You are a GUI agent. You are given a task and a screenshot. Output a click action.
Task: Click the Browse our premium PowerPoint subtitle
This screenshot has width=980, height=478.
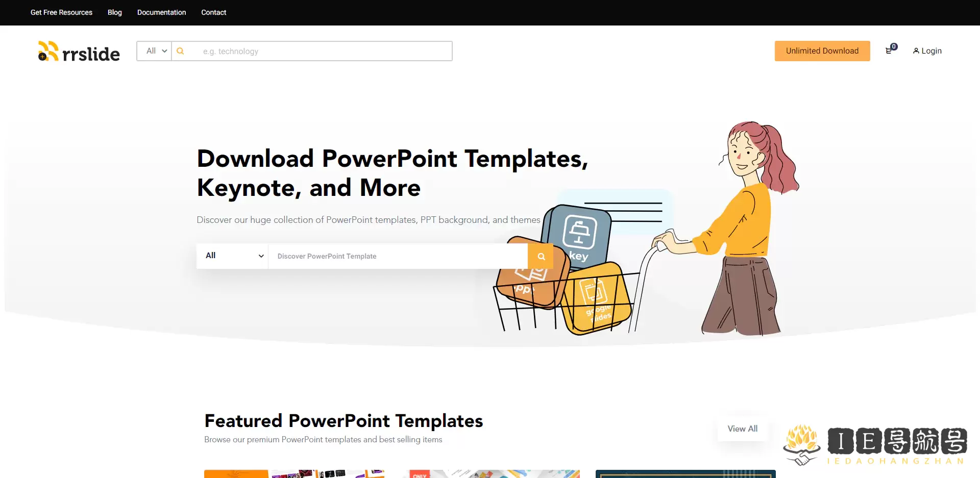(323, 440)
